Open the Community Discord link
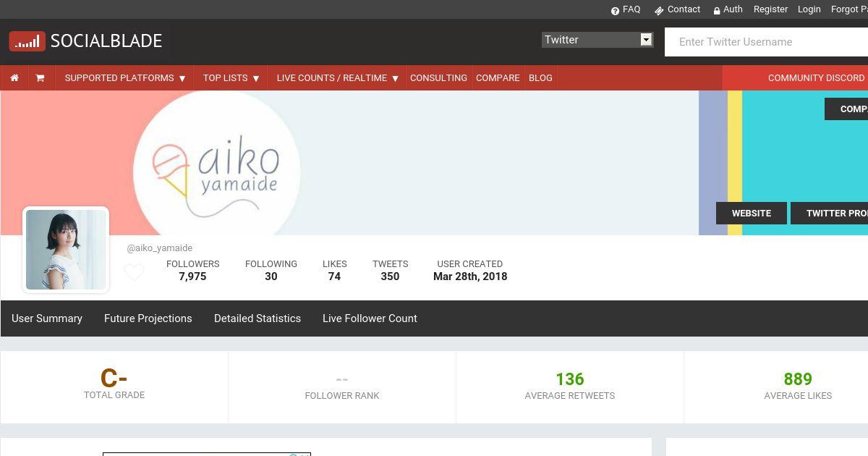The width and height of the screenshot is (868, 456). click(816, 78)
